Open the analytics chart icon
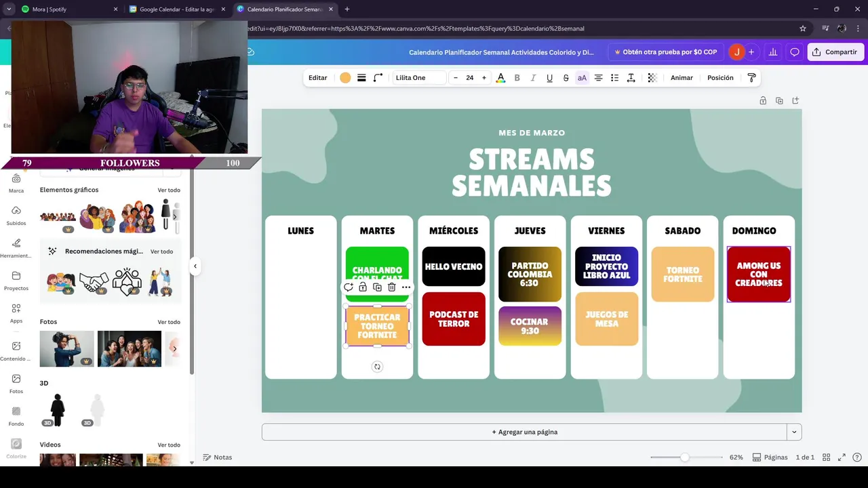 (772, 52)
